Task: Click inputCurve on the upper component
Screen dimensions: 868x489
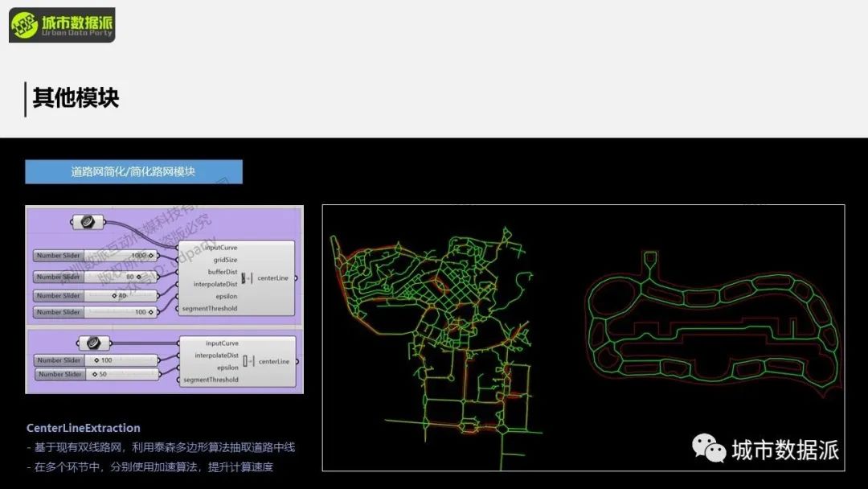Action: click(x=221, y=248)
